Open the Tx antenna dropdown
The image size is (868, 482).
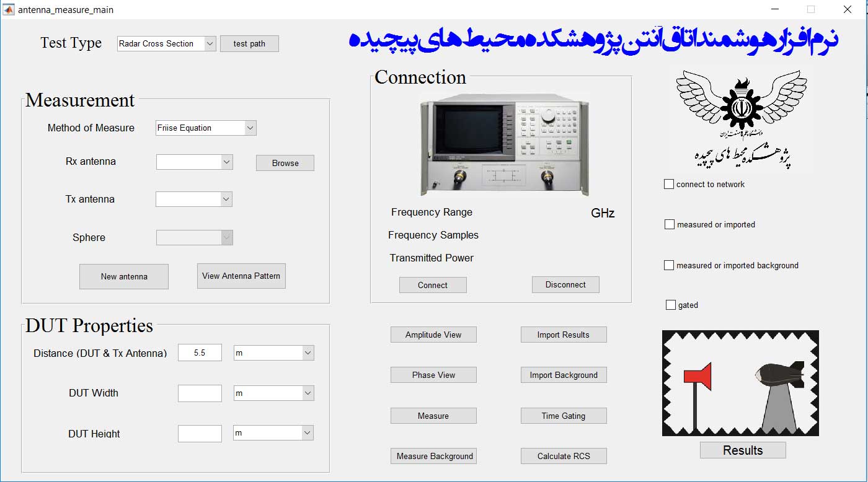194,199
